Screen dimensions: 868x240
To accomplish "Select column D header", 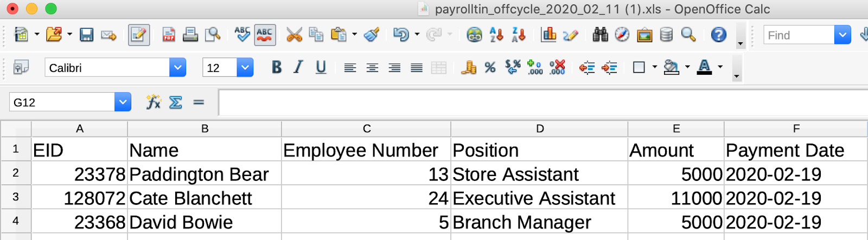I will 539,129.
